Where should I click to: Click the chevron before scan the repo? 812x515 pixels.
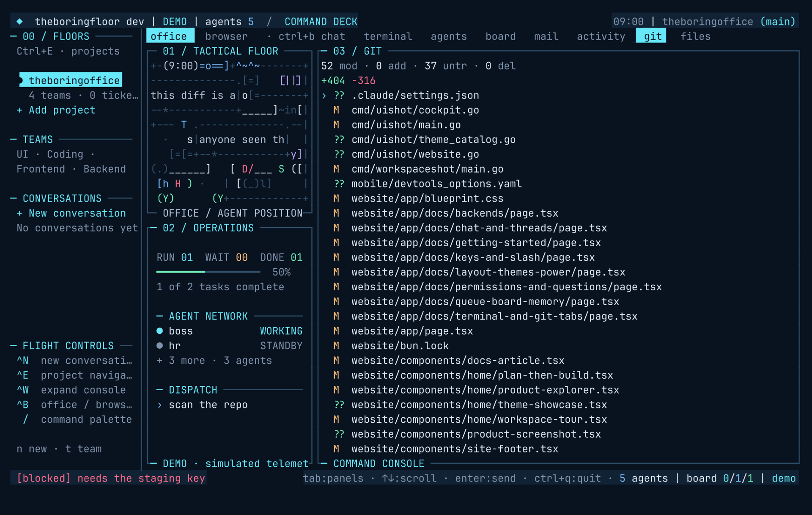click(x=159, y=405)
